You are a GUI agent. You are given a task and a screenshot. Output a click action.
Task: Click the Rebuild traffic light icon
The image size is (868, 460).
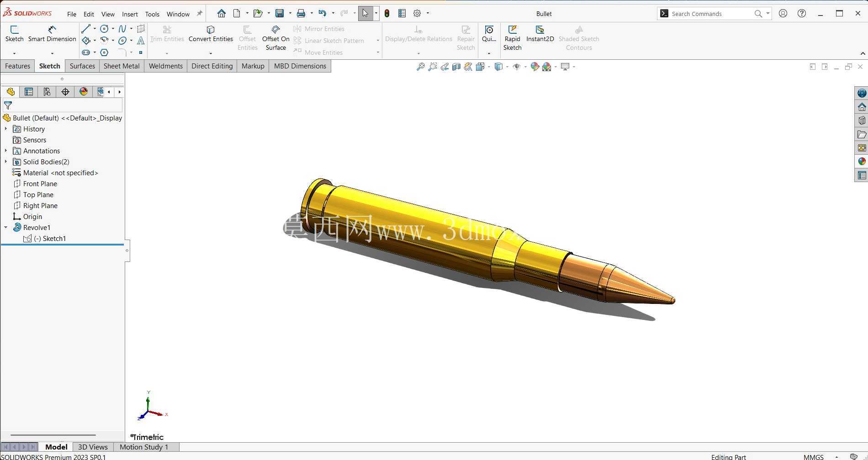click(x=387, y=14)
